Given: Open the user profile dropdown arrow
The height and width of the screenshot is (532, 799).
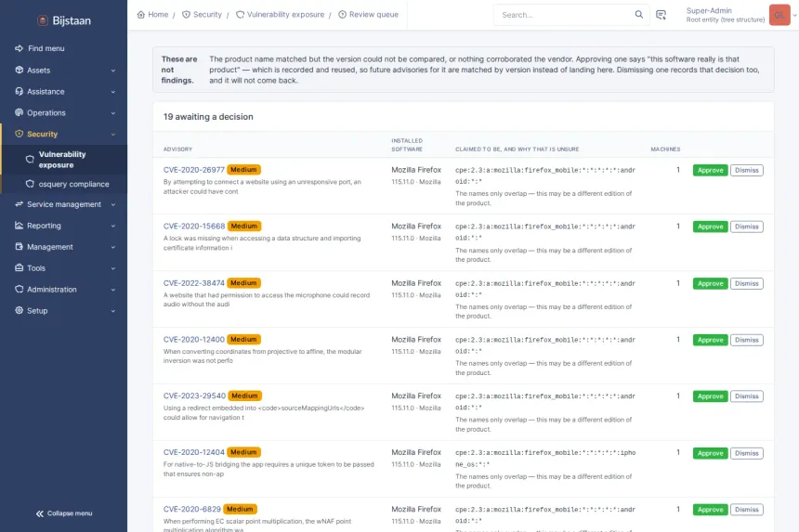Looking at the screenshot, I should pos(794,15).
